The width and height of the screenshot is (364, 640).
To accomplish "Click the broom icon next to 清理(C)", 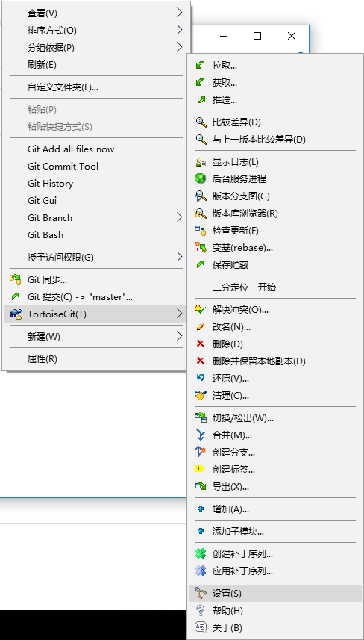I will pos(200,395).
